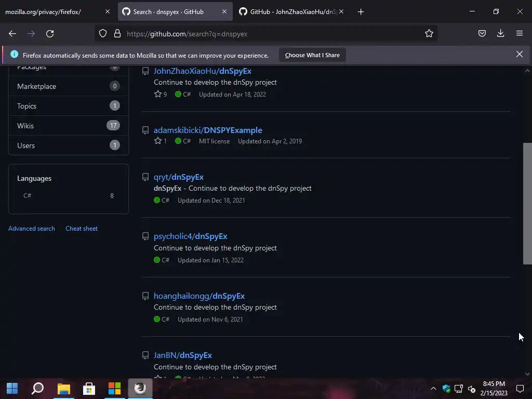532x399 pixels.
Task: Click 'Updated on Apr 18, 2022' text
Action: [x=232, y=95]
